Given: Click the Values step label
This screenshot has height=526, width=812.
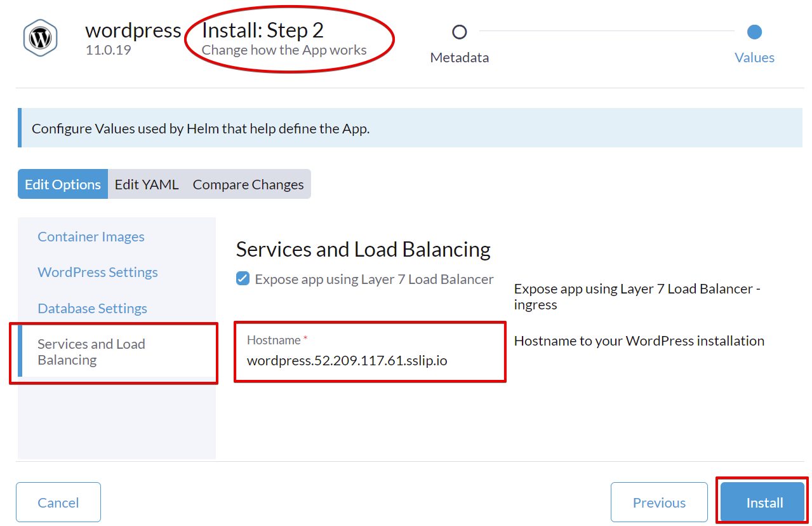Looking at the screenshot, I should point(754,57).
